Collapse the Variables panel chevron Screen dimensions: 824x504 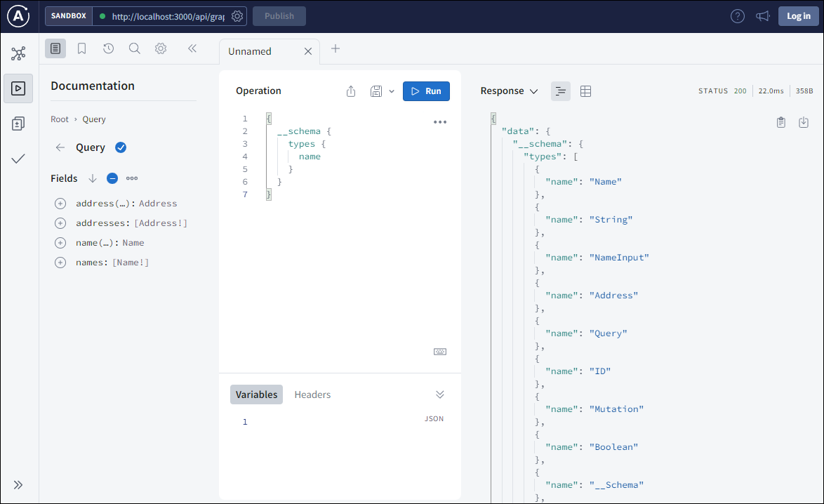(x=440, y=394)
